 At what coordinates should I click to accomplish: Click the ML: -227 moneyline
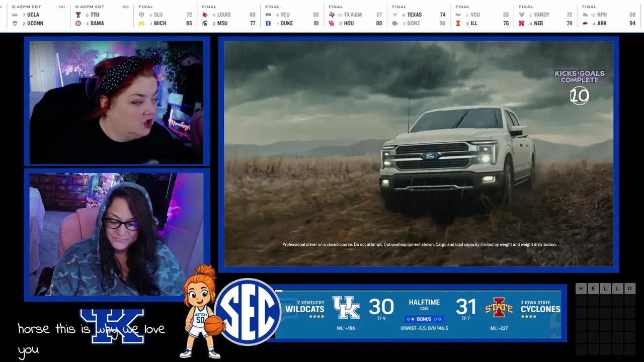point(500,328)
